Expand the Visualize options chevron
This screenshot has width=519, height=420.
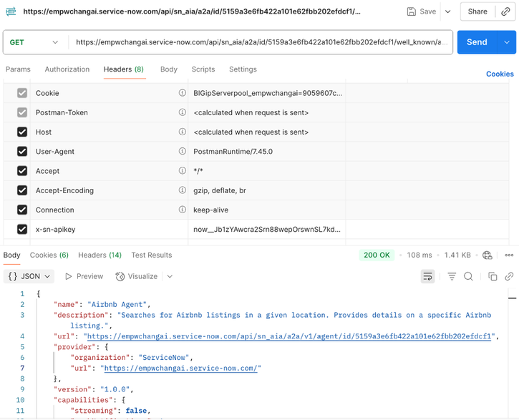[170, 276]
